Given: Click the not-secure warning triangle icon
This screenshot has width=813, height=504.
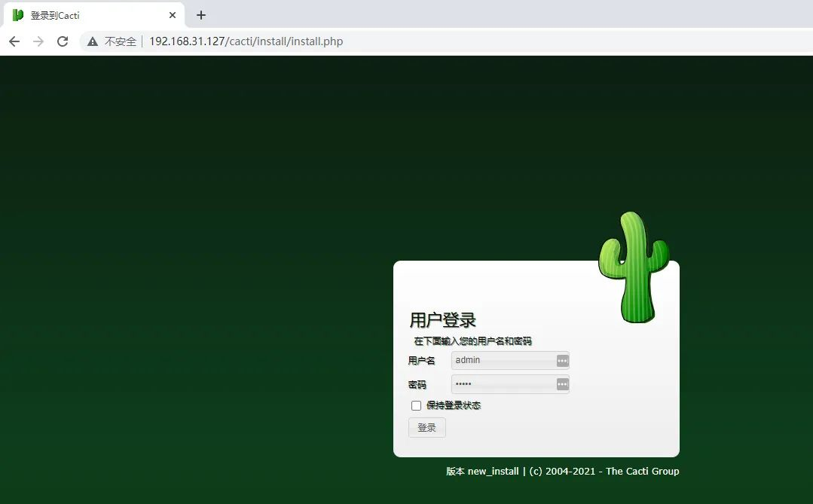Looking at the screenshot, I should pyautogui.click(x=93, y=41).
